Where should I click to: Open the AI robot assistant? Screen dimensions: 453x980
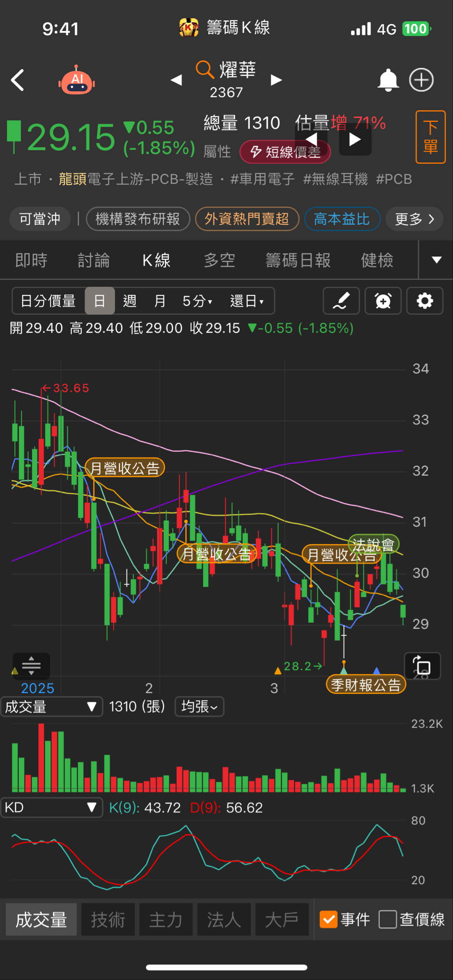pos(77,80)
